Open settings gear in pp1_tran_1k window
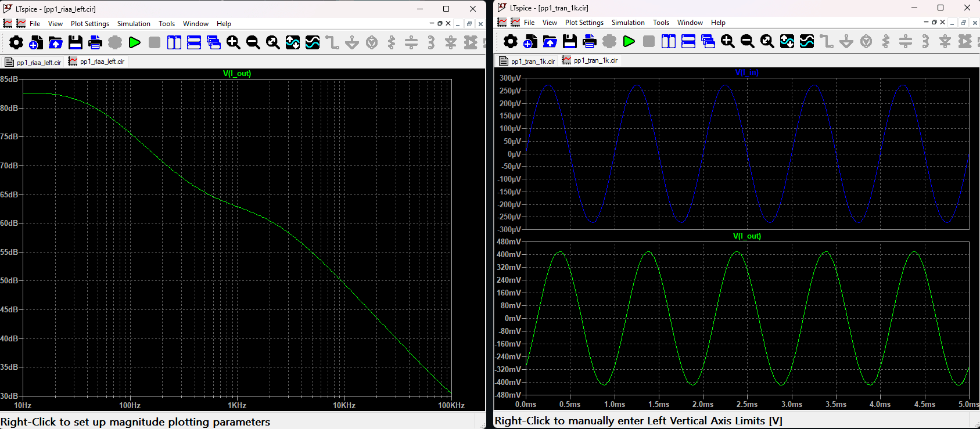980x429 pixels. pos(511,41)
